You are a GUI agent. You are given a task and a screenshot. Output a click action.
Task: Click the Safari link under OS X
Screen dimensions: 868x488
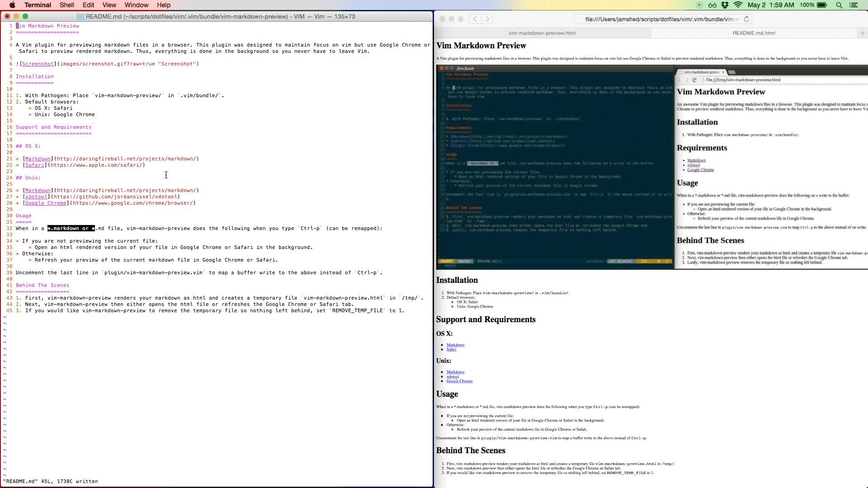click(451, 349)
